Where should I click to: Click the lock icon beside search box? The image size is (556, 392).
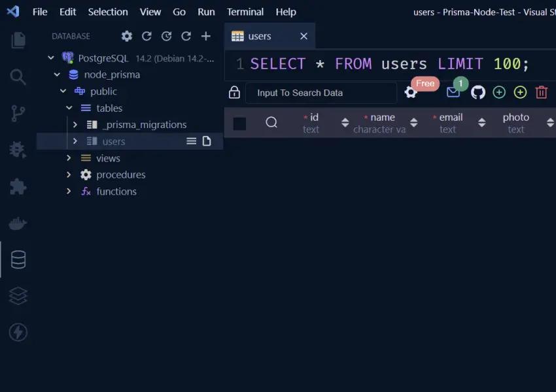pyautogui.click(x=234, y=93)
